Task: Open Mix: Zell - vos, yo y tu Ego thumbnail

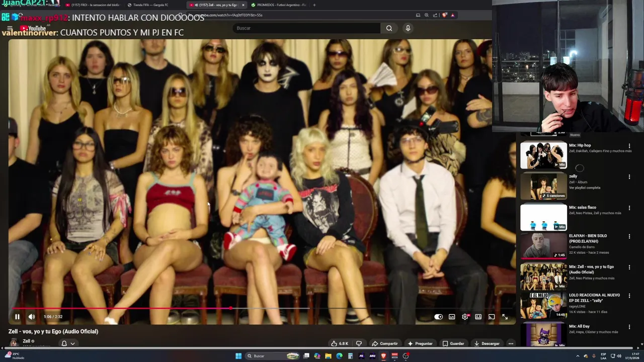Action: point(543,276)
